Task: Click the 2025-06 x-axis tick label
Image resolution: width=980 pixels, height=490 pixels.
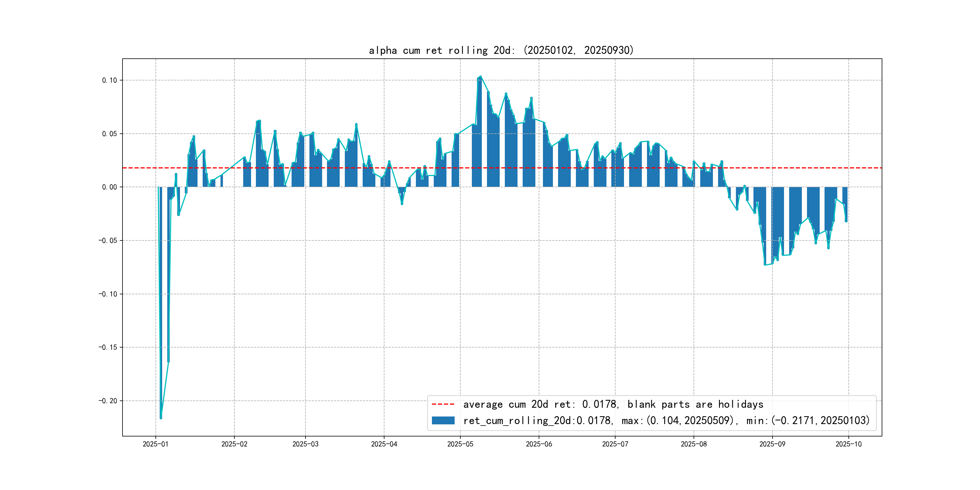Action: point(539,444)
